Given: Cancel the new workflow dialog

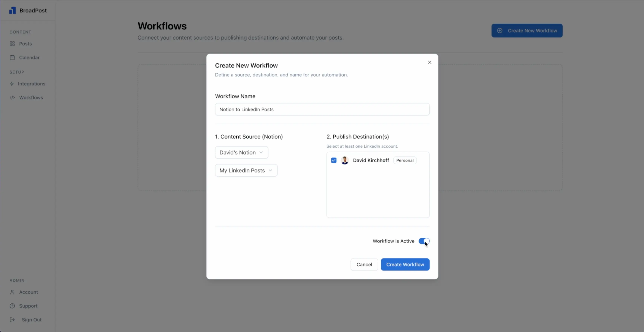Looking at the screenshot, I should [364, 264].
